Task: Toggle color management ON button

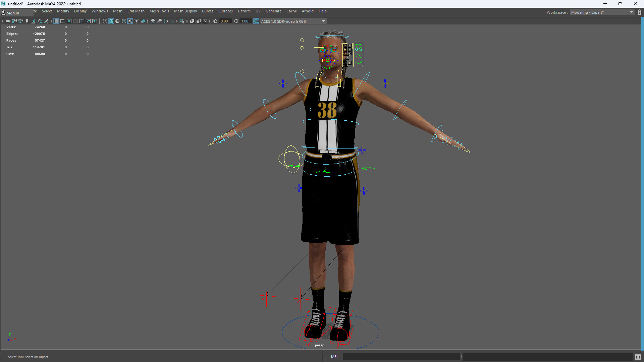Action: [256, 21]
